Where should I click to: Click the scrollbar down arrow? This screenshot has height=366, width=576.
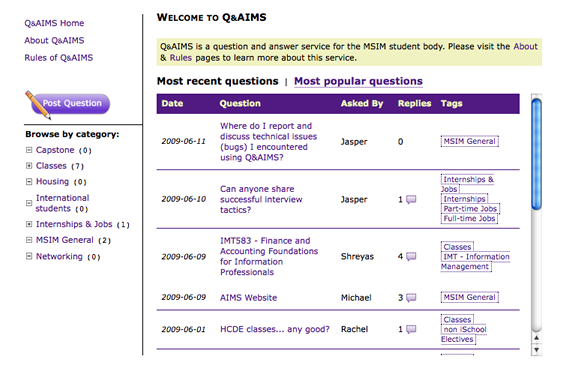(537, 349)
